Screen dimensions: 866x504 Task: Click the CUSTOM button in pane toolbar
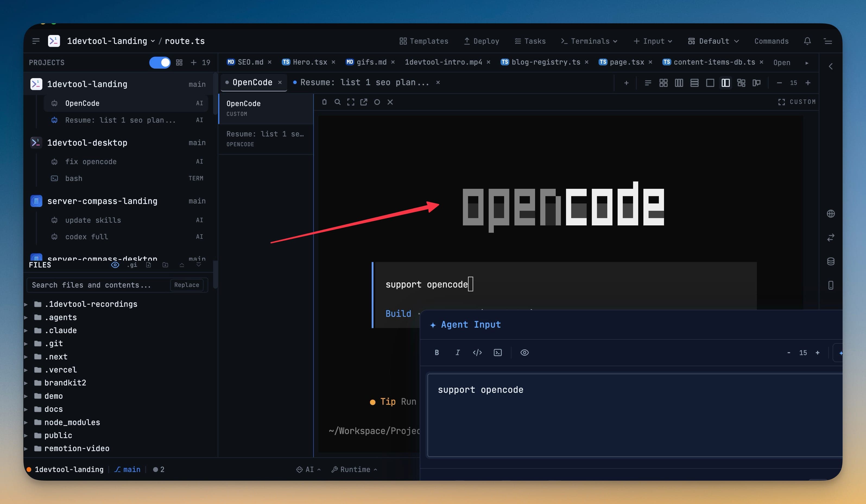tap(797, 102)
